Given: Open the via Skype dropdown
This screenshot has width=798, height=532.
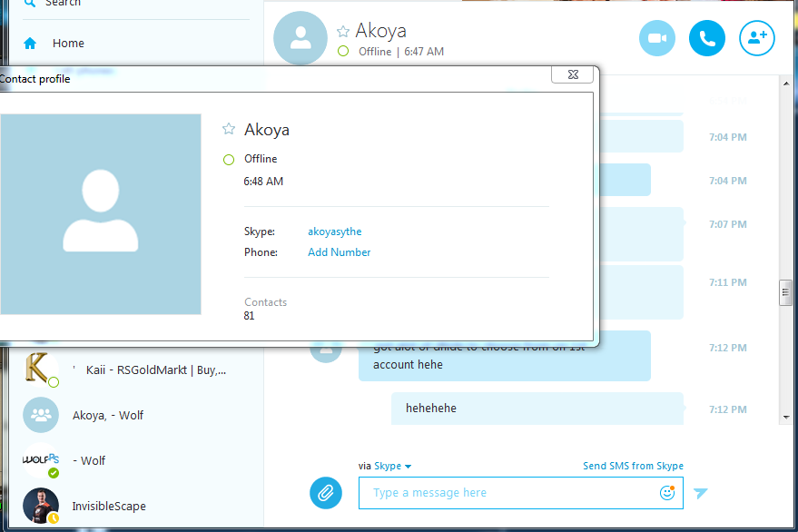Looking at the screenshot, I should coord(385,466).
